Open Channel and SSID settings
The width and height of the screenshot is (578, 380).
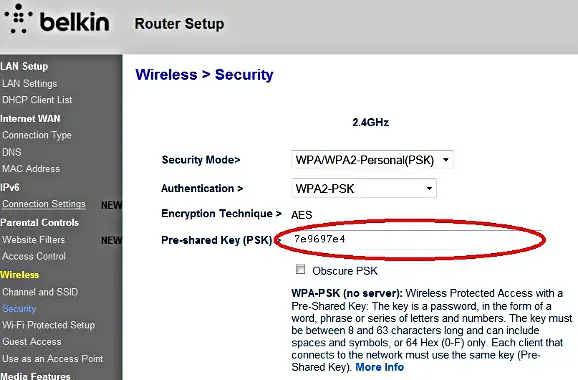(40, 292)
